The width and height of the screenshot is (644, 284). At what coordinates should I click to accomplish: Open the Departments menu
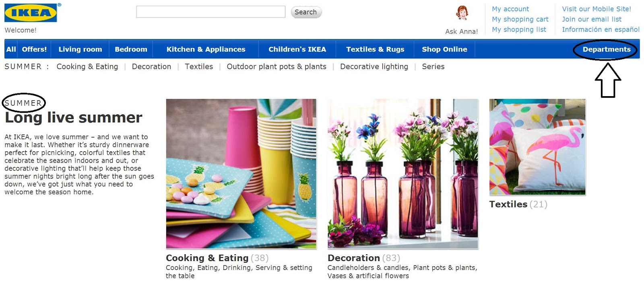[607, 49]
